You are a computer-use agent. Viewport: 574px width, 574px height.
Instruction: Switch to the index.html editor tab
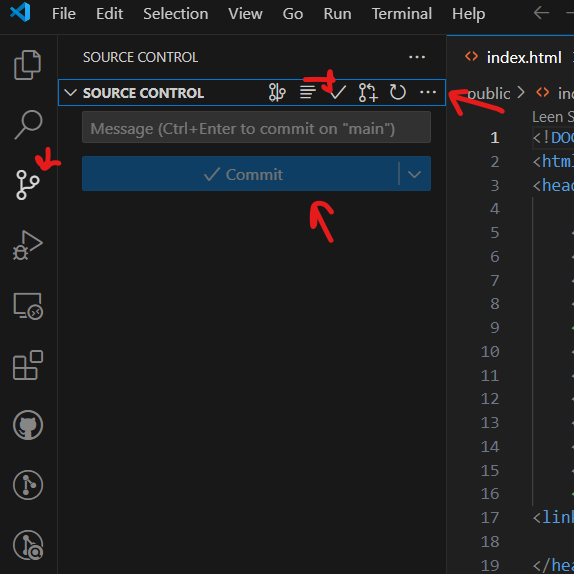coord(524,57)
